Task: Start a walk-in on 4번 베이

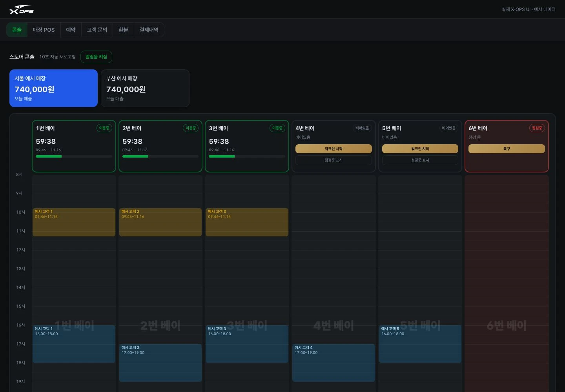Action: pyautogui.click(x=334, y=149)
